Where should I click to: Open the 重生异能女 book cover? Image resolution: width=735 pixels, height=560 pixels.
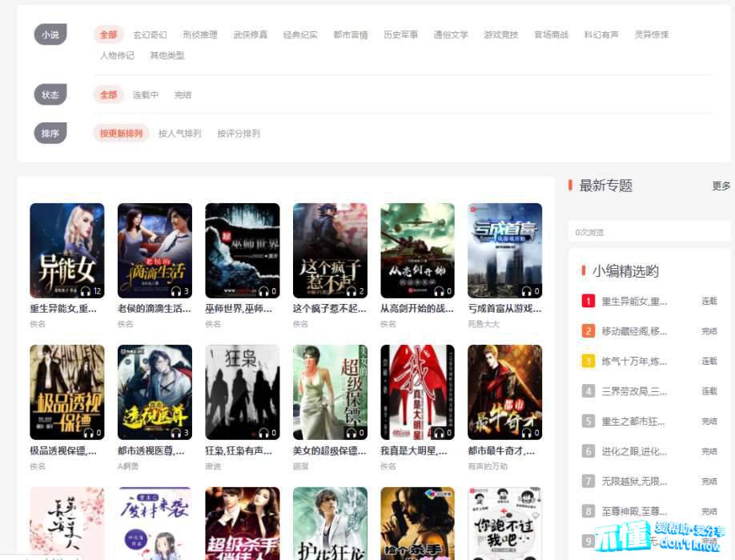[x=67, y=250]
